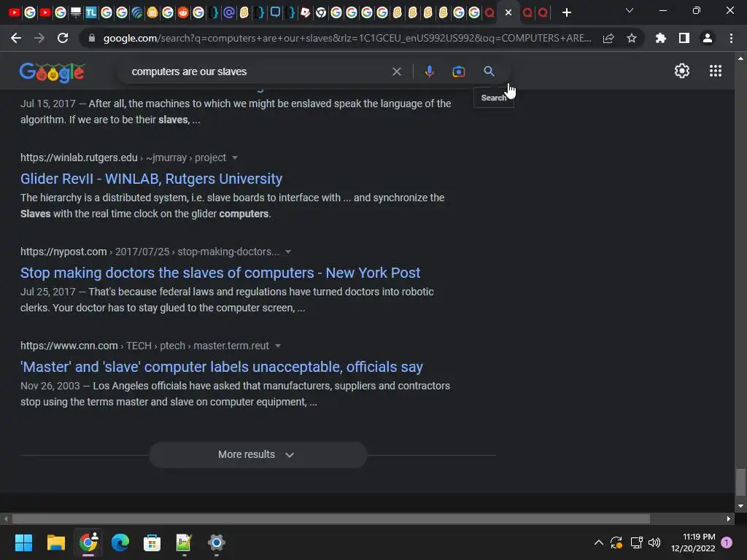
Task: View site information via the lock icon
Action: tap(92, 38)
